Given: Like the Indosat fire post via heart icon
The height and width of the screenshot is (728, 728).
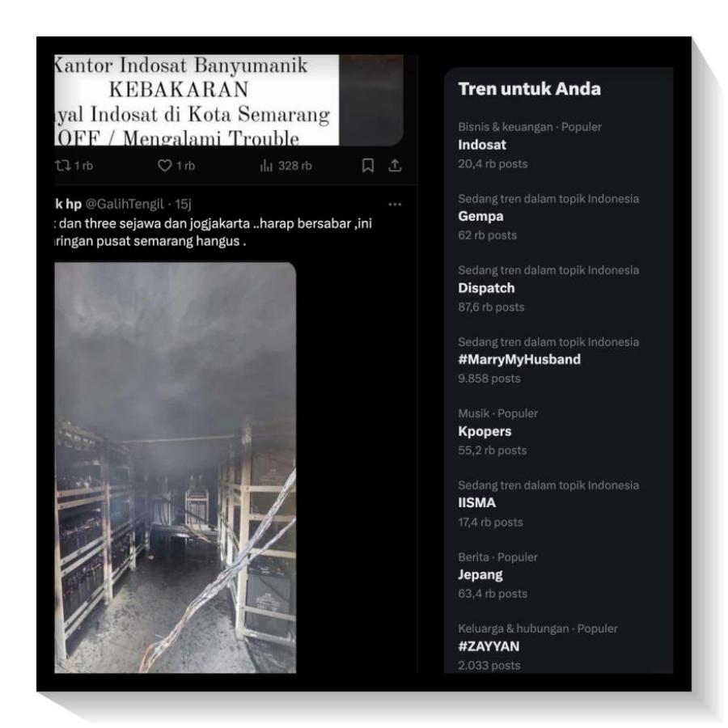Looking at the screenshot, I should 164,165.
